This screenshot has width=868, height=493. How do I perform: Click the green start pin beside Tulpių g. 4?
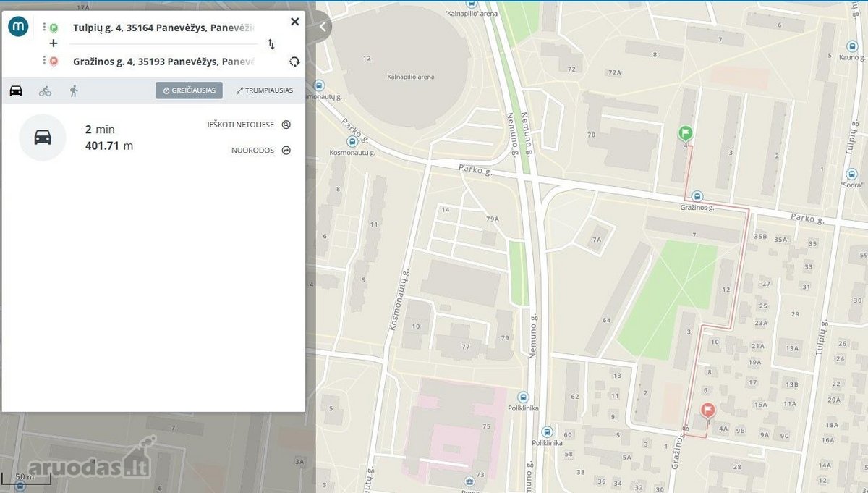tap(54, 28)
